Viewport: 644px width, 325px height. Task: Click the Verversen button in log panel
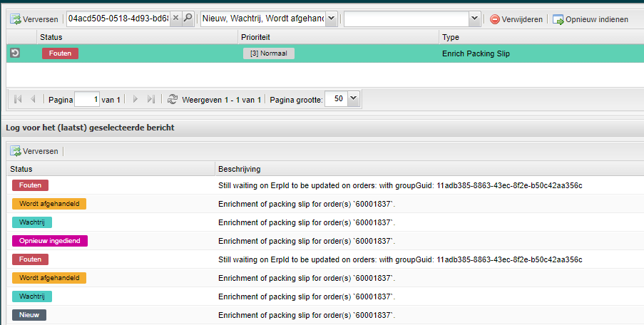pyautogui.click(x=34, y=151)
